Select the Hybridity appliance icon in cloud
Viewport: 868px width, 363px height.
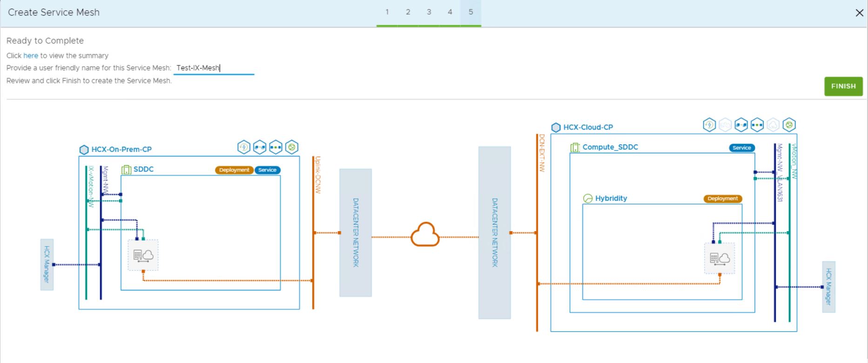point(720,258)
